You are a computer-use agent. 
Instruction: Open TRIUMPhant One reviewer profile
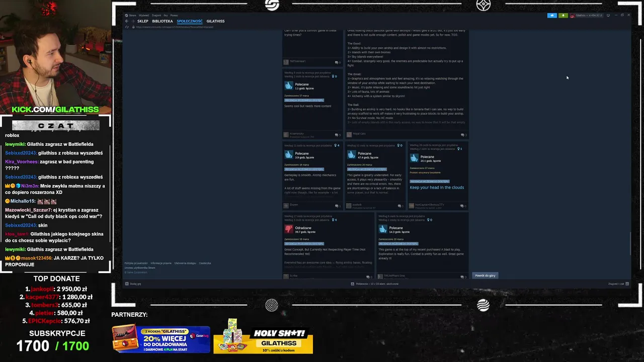pyautogui.click(x=394, y=276)
